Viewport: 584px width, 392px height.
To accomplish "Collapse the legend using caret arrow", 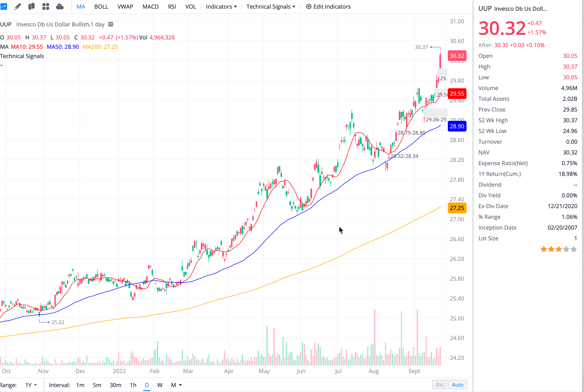I will coord(2,66).
